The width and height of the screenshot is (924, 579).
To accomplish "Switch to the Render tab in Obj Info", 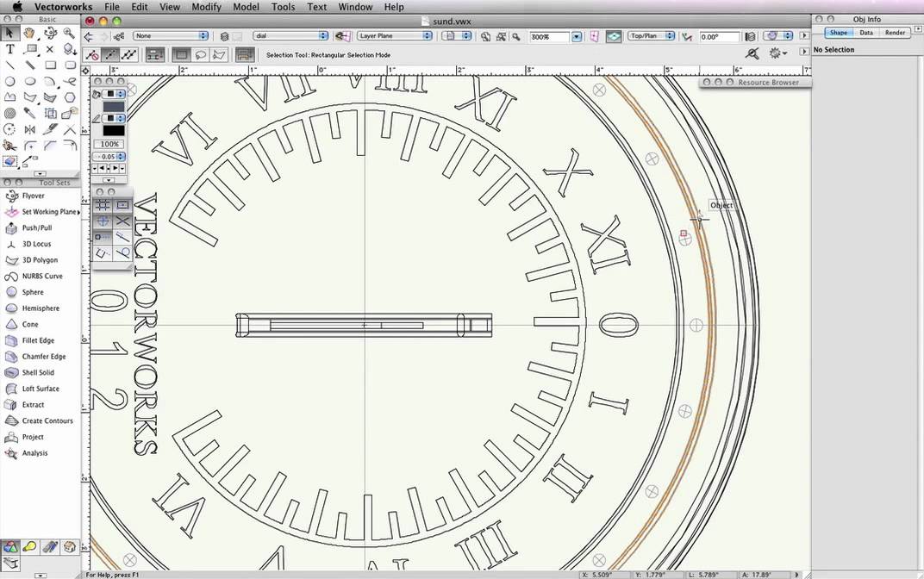I will pos(895,33).
